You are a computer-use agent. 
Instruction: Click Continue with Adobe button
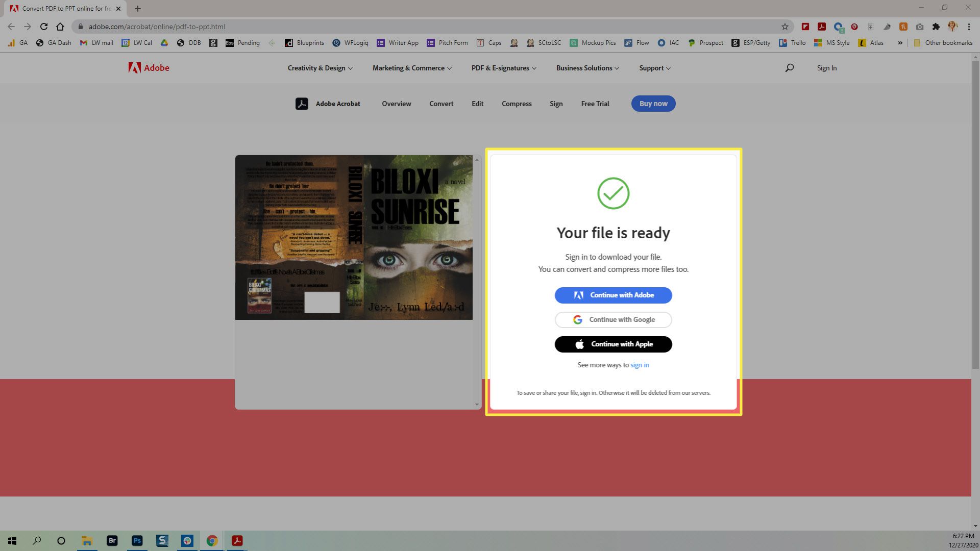613,295
